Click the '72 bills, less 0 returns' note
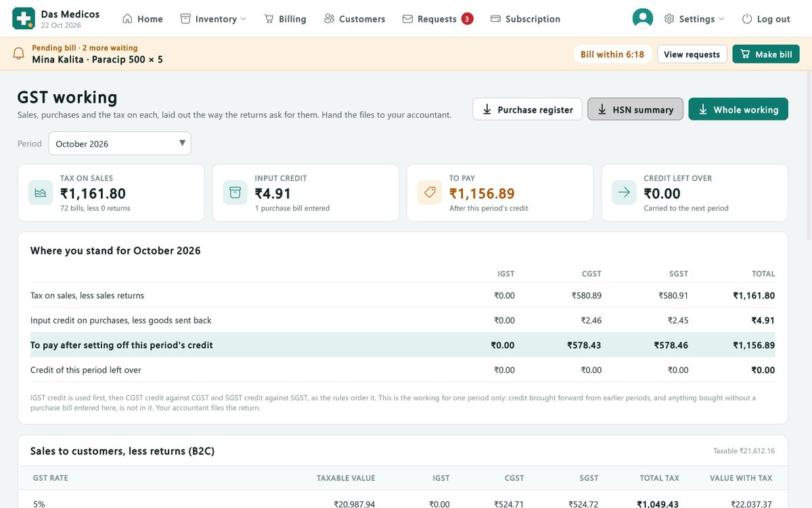812x508 pixels. point(95,209)
